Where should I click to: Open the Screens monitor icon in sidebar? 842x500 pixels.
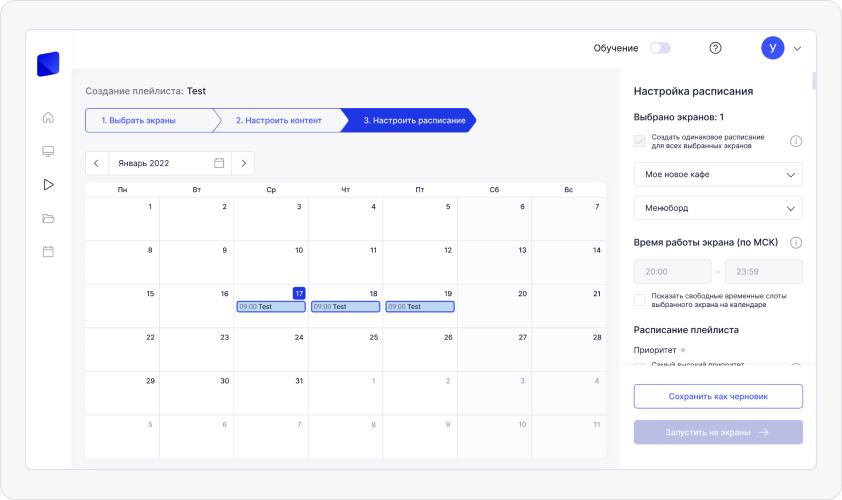tap(48, 151)
